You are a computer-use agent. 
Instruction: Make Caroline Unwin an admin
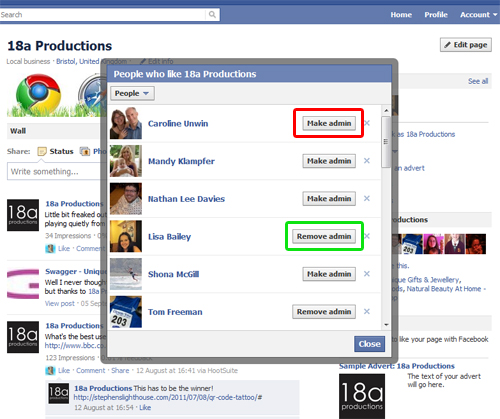329,123
